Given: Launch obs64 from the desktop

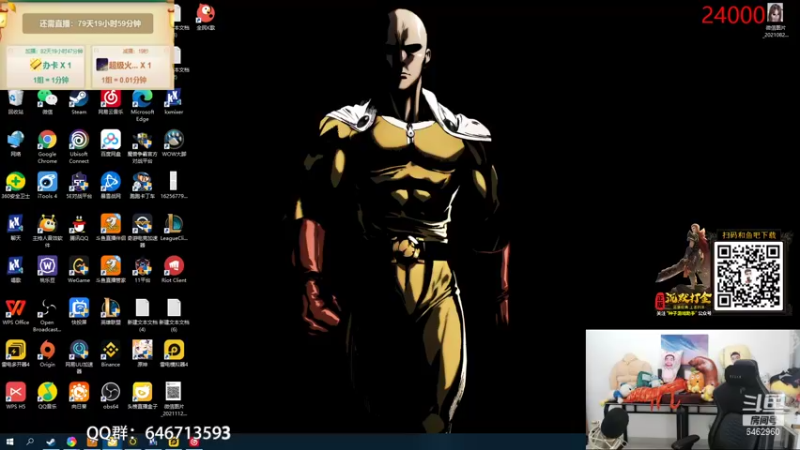Looking at the screenshot, I should coord(111,396).
